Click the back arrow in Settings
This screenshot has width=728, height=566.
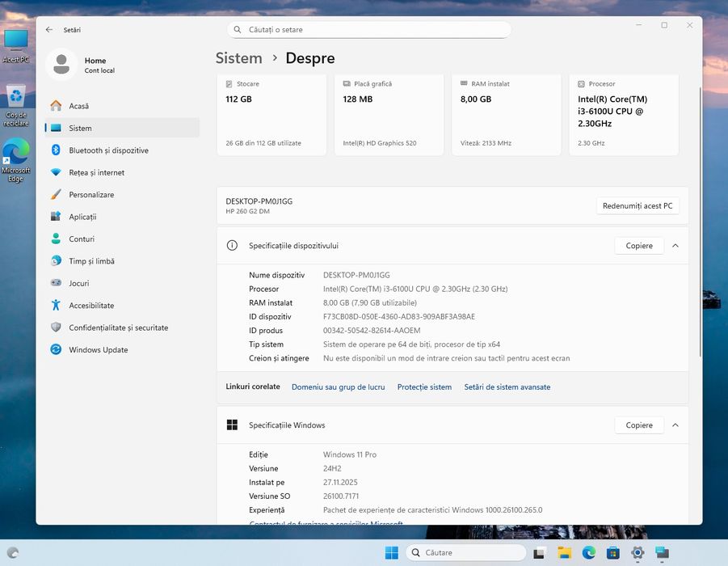pyautogui.click(x=49, y=30)
